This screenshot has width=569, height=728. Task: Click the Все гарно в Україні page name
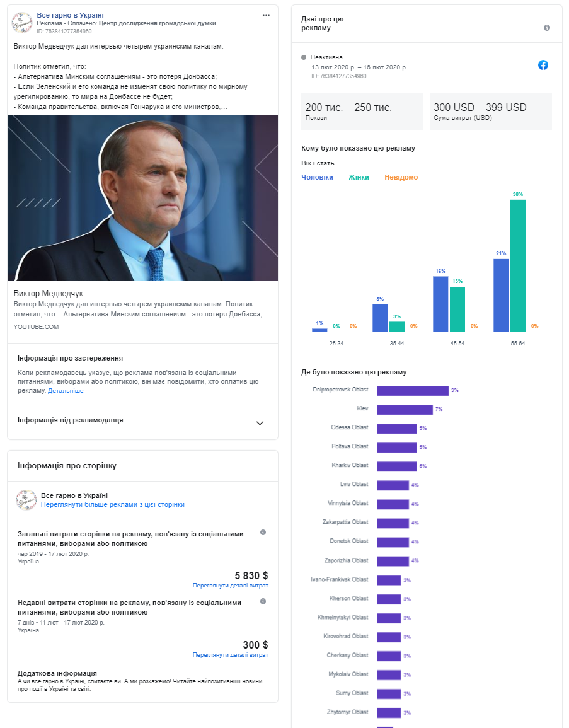click(x=70, y=15)
